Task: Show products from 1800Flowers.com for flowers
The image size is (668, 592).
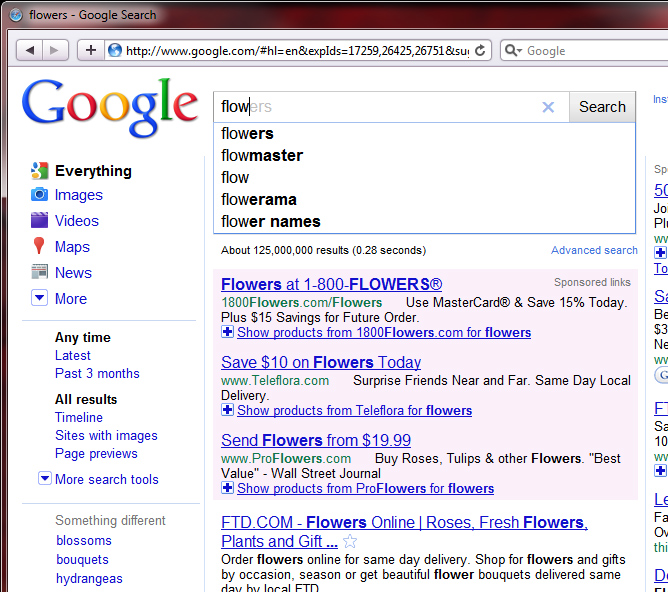Action: click(384, 332)
